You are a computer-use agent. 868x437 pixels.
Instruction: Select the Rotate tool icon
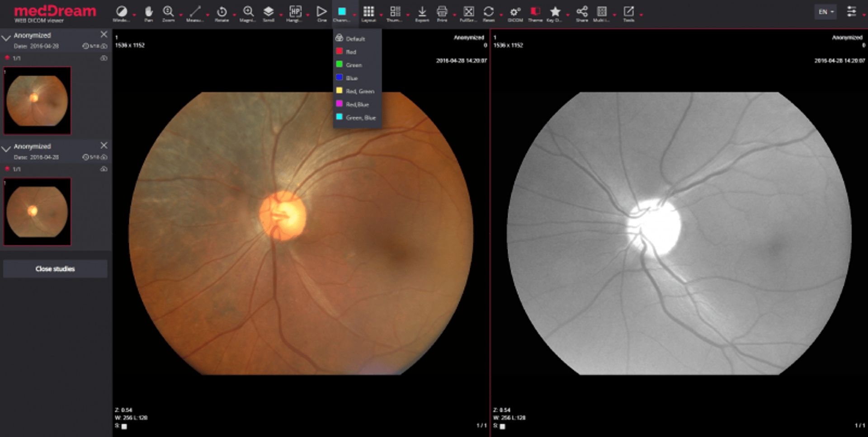pyautogui.click(x=222, y=13)
